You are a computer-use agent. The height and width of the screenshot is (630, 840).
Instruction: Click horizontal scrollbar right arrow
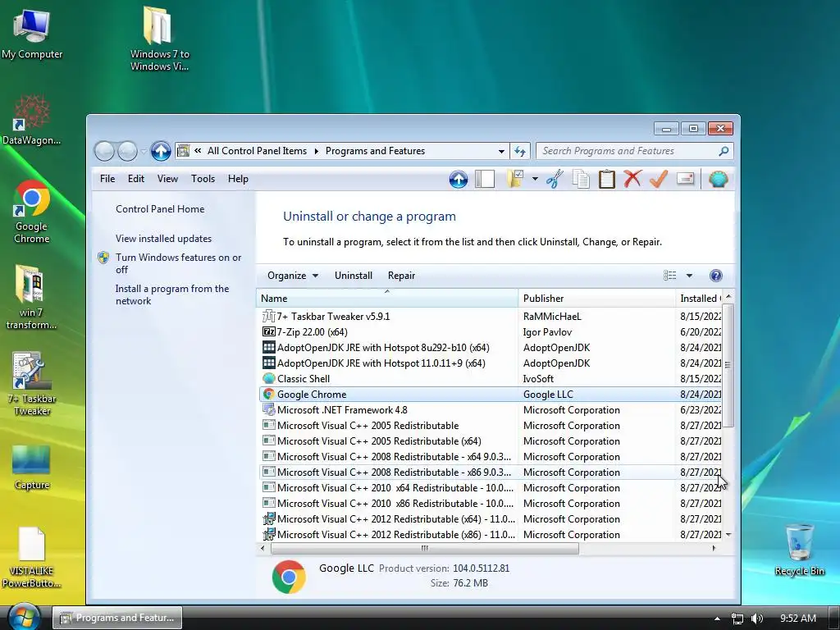point(714,548)
